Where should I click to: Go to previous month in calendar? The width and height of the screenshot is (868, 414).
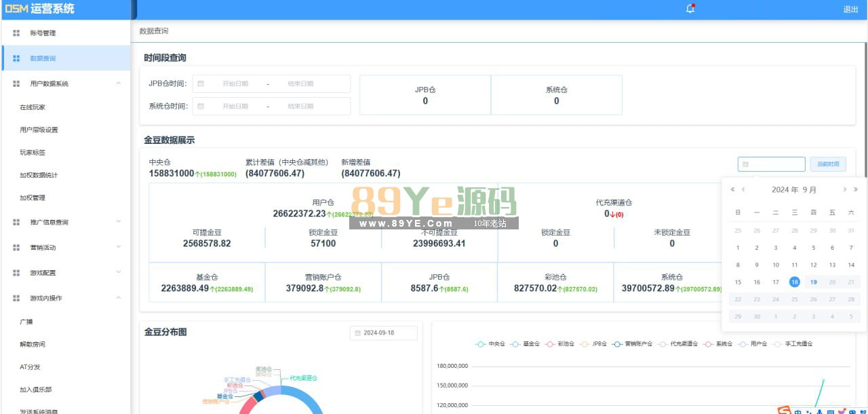point(743,190)
